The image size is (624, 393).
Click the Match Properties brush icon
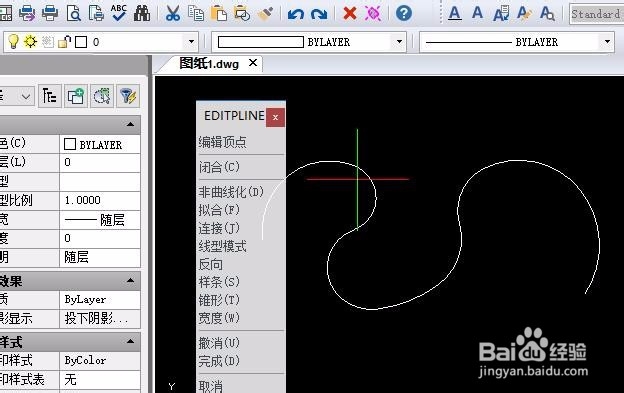265,13
